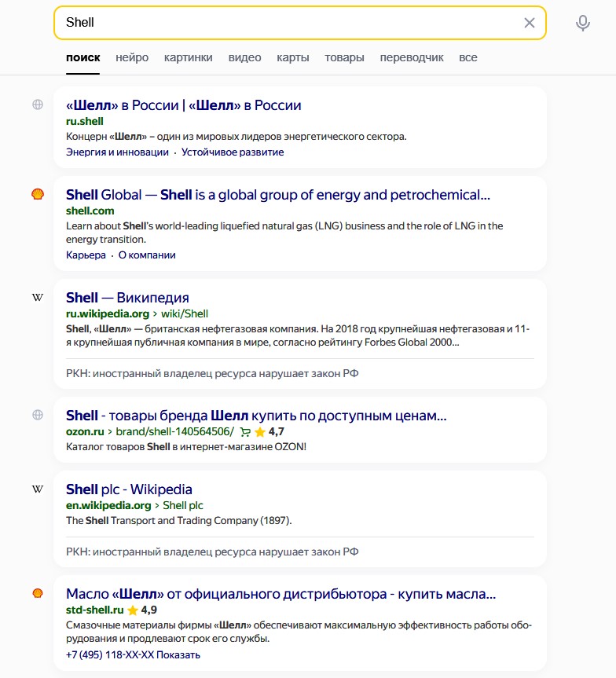Screen dimensions: 616x678
Task: Open the переводчик tab
Action: 412,57
